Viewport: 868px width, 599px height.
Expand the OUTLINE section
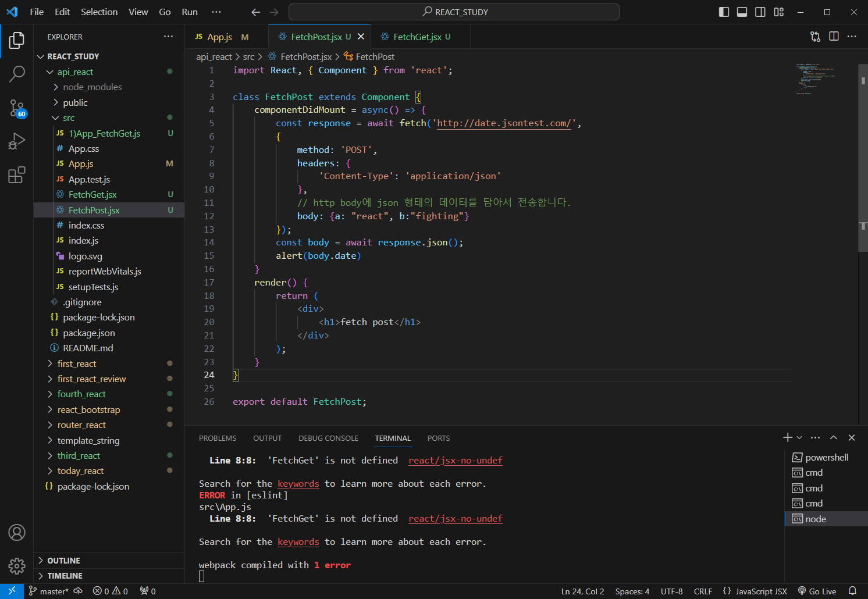pyautogui.click(x=109, y=561)
